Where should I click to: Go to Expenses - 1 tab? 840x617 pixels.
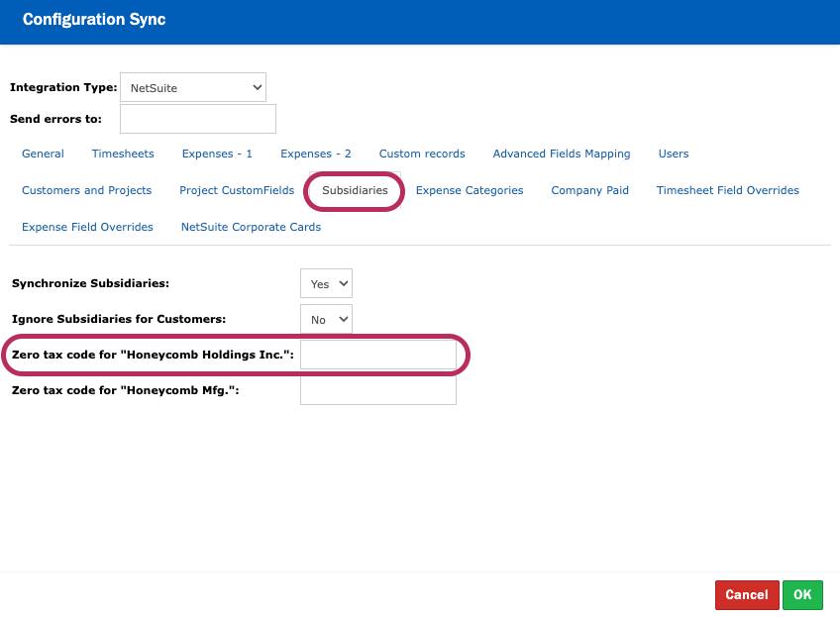click(x=217, y=154)
